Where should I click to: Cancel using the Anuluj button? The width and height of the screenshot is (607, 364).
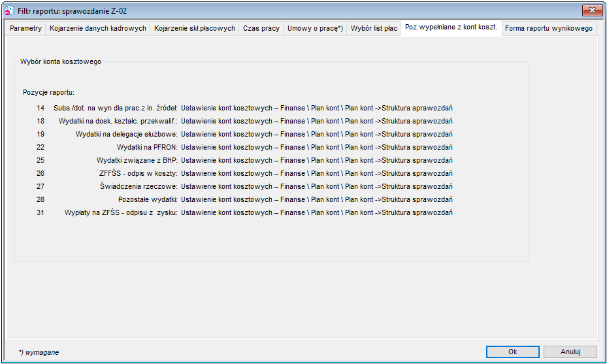[x=570, y=352]
